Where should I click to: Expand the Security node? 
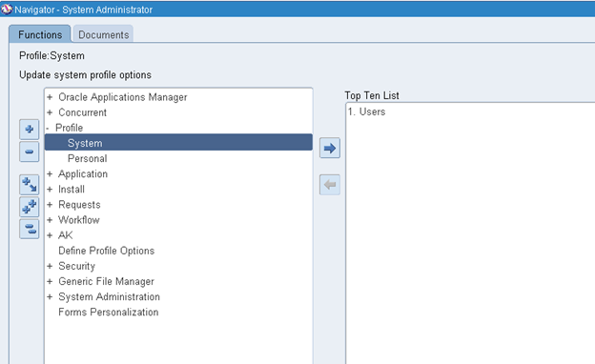[x=50, y=266]
